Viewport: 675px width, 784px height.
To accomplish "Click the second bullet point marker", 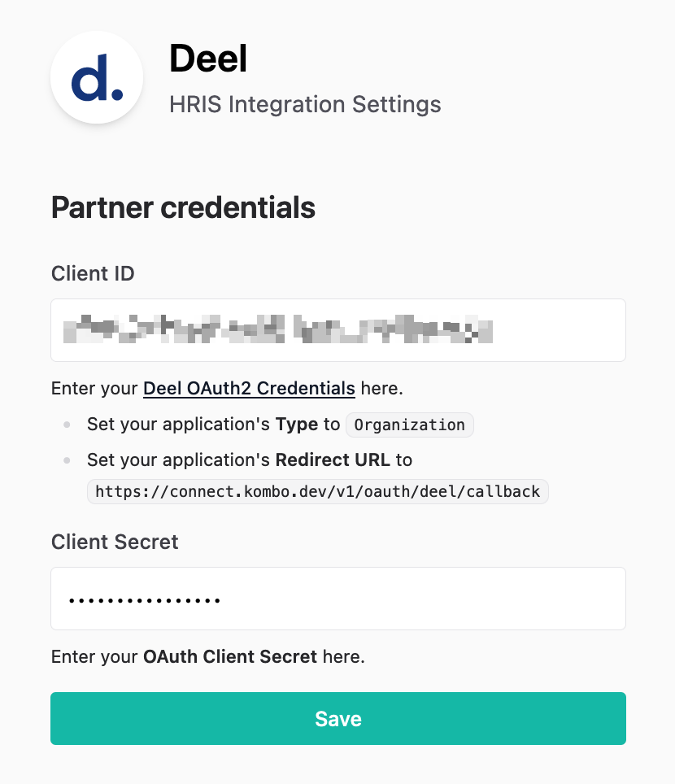I will coord(67,460).
